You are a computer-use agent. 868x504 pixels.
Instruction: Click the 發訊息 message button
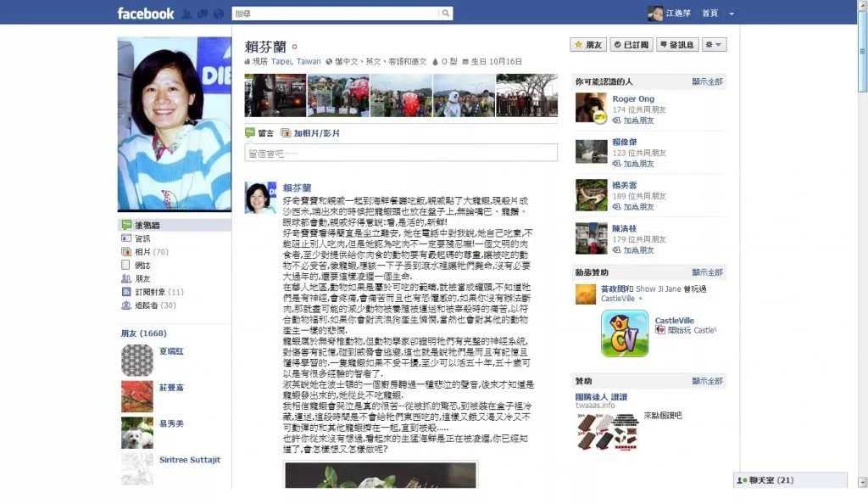point(677,45)
